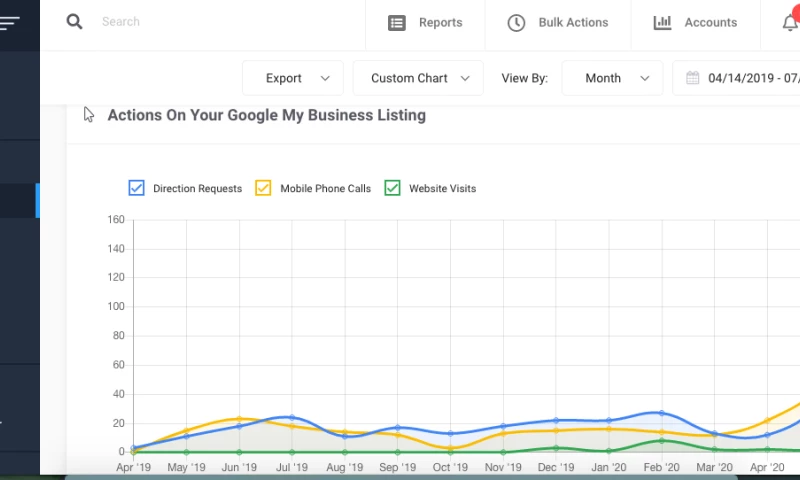Click the Bulk Actions clock icon

point(516,23)
